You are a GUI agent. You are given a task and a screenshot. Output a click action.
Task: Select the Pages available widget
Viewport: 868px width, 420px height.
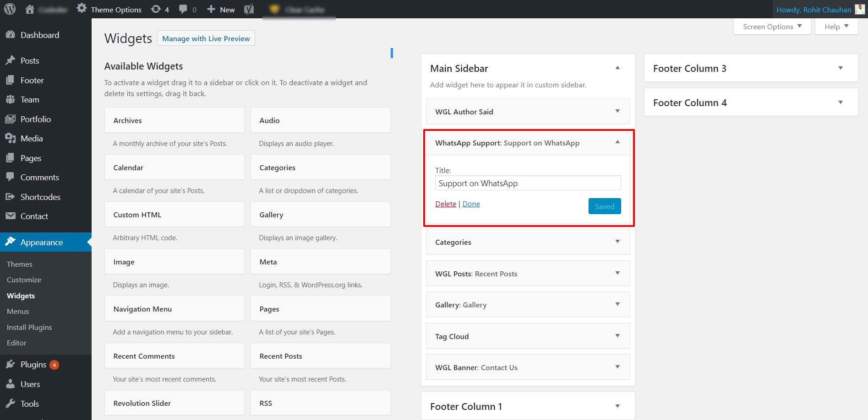tap(321, 309)
